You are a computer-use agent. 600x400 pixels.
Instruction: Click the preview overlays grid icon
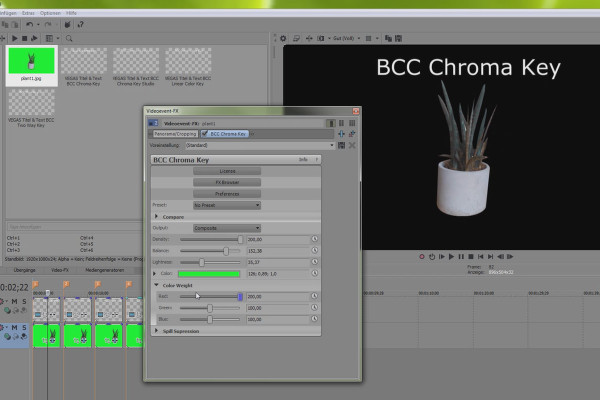point(368,38)
